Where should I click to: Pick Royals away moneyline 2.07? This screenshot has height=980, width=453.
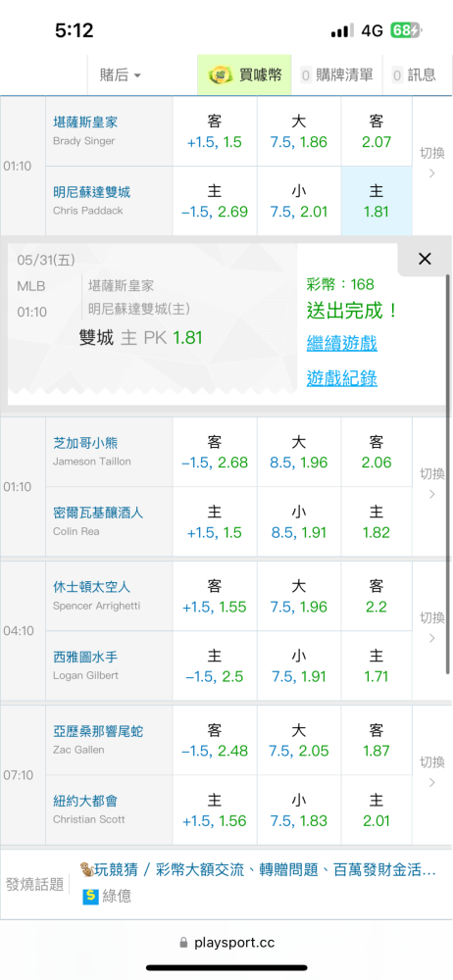click(377, 132)
